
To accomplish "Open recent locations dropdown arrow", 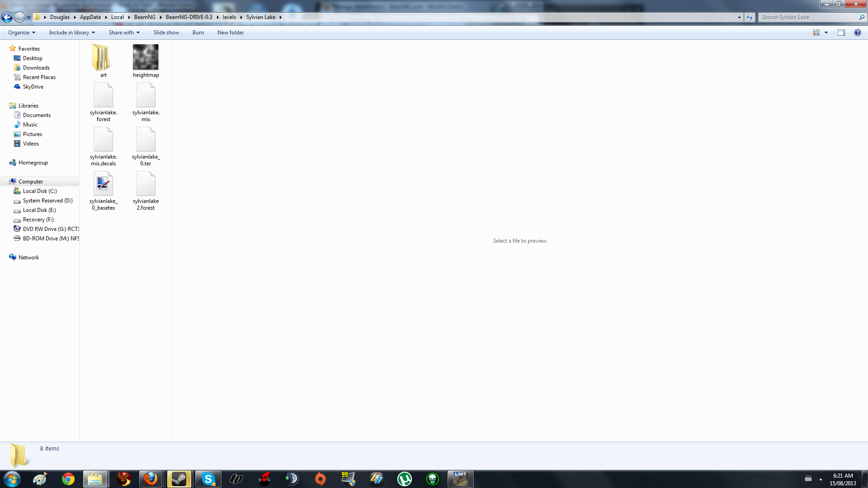I will [x=28, y=18].
